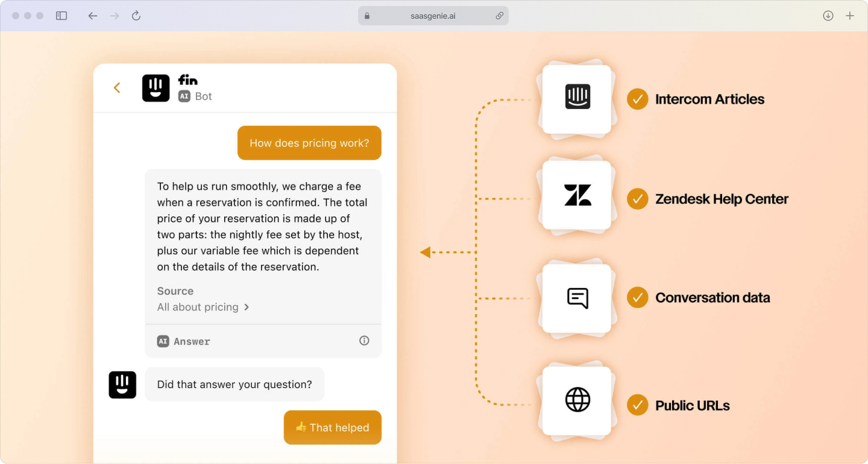Image resolution: width=868 pixels, height=464 pixels.
Task: Click the thumbs-up icon in That helped button
Action: pyautogui.click(x=301, y=427)
